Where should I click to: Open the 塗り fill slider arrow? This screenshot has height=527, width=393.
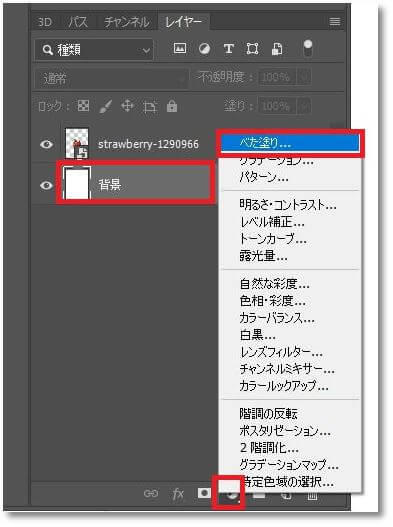[x=304, y=107]
